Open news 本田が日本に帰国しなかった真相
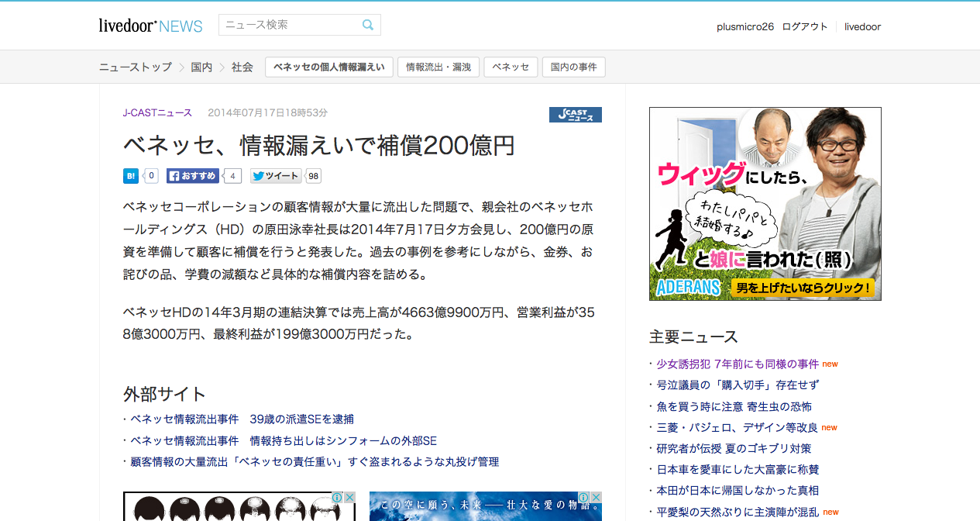This screenshot has width=980, height=521. (x=738, y=490)
